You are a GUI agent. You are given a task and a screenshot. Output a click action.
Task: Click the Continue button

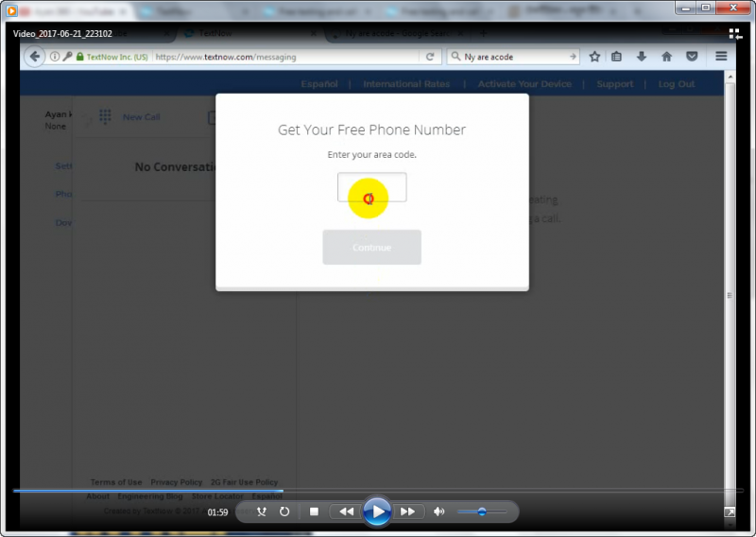point(371,247)
